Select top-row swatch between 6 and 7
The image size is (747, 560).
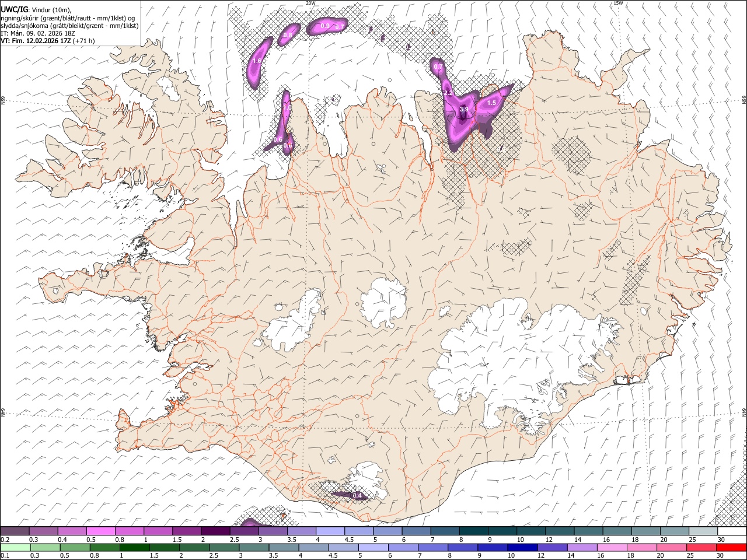pos(417,531)
